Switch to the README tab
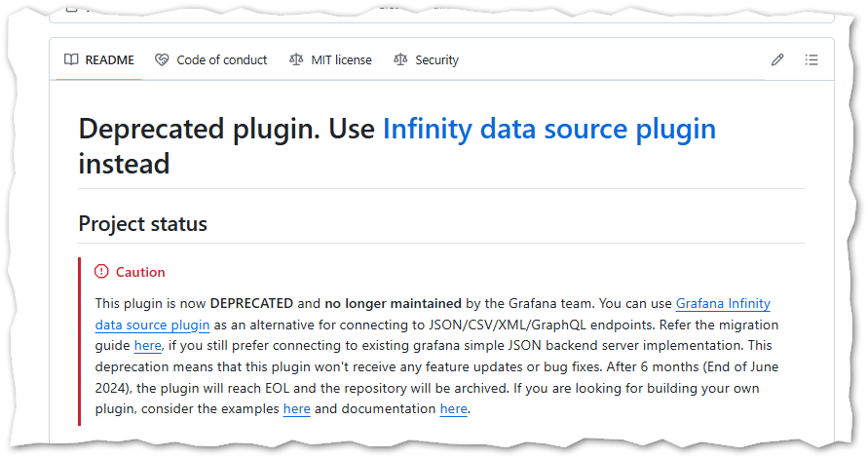 coord(109,60)
